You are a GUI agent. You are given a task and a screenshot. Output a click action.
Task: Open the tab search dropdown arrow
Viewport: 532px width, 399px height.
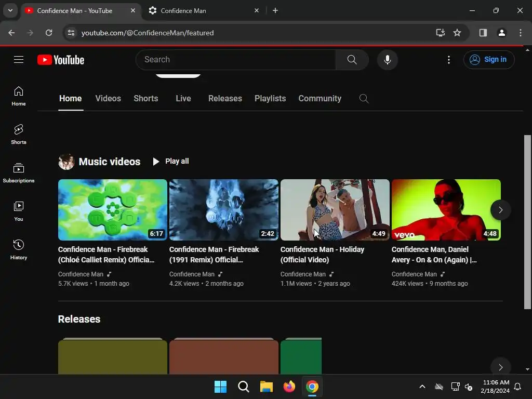point(10,10)
